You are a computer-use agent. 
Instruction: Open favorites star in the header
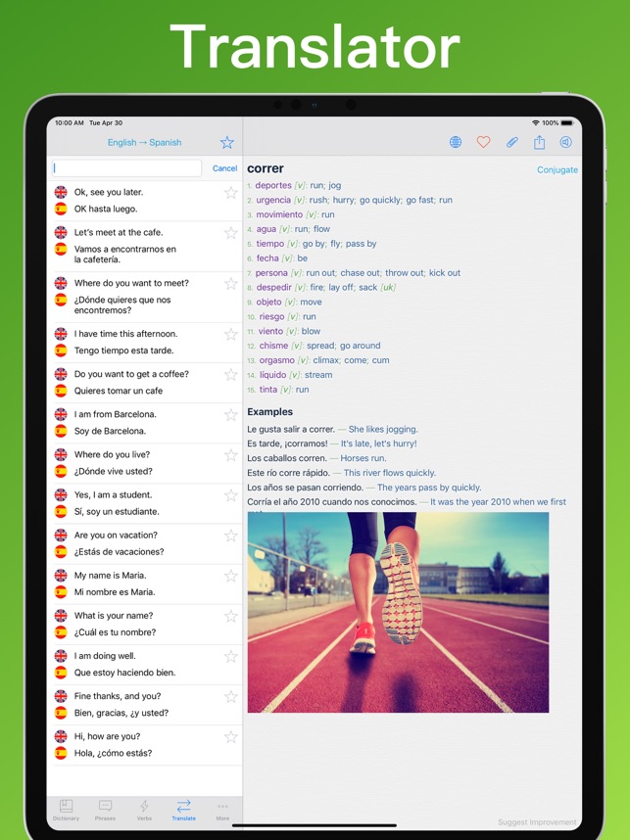coord(227,142)
